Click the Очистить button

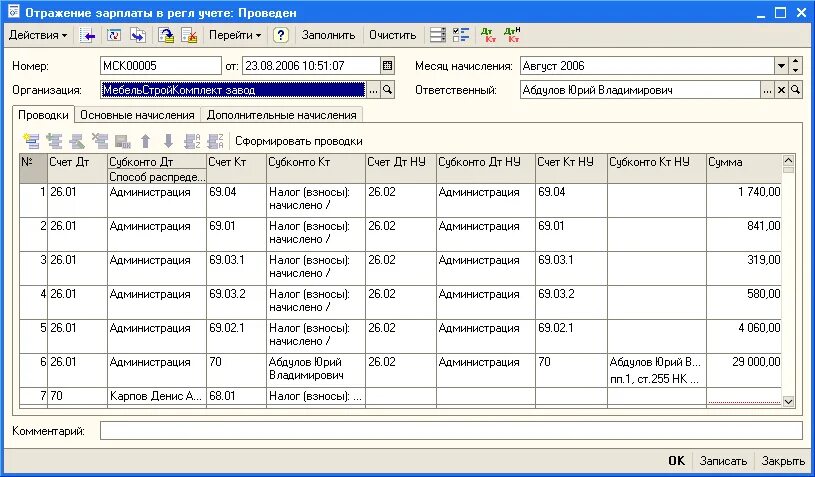[x=392, y=35]
